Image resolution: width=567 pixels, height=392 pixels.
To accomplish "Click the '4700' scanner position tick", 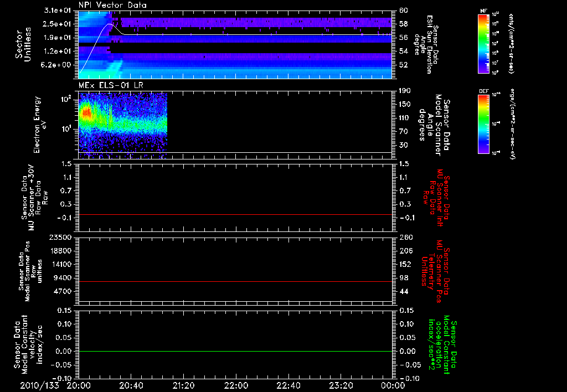I will (63, 291).
